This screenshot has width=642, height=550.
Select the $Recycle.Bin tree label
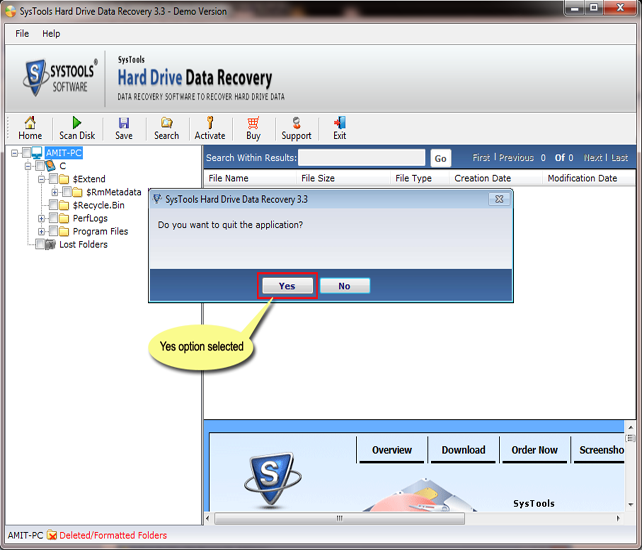point(98,205)
